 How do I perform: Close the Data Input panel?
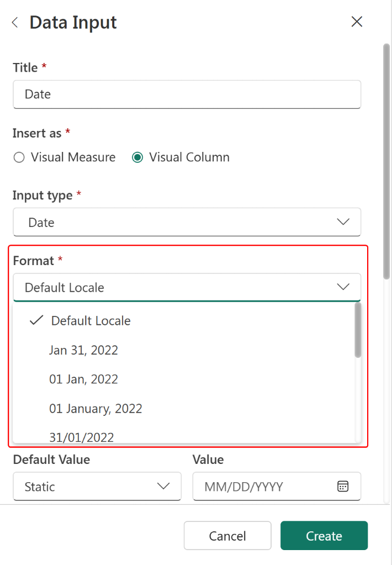(x=357, y=22)
